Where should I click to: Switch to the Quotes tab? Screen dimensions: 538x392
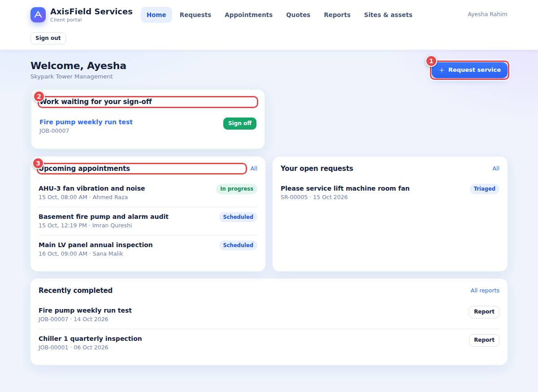[298, 15]
